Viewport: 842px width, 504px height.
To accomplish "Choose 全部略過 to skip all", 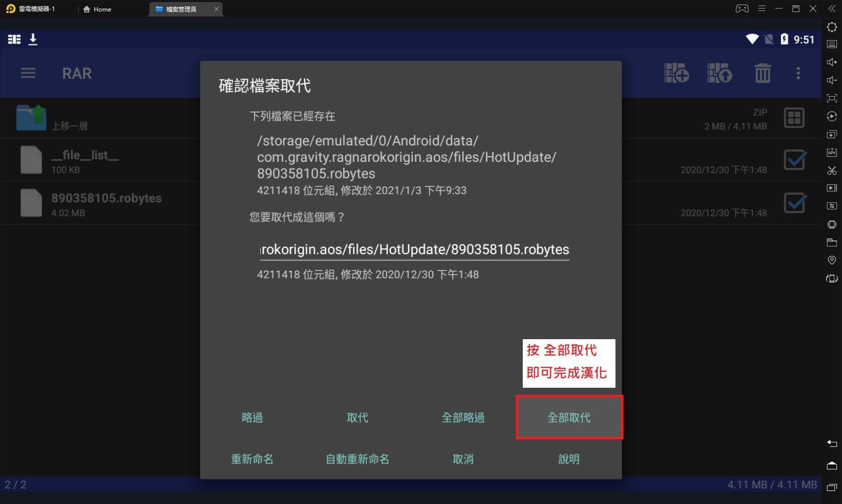I will point(463,417).
